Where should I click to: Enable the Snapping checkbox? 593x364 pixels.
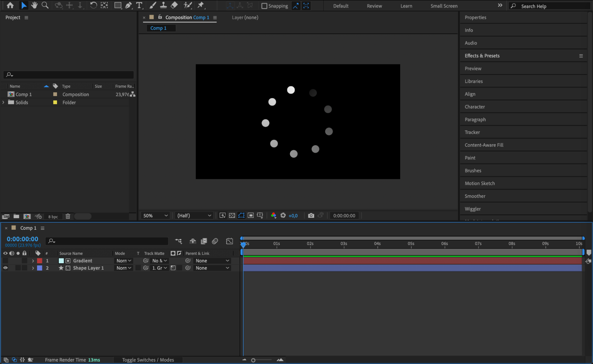(264, 6)
